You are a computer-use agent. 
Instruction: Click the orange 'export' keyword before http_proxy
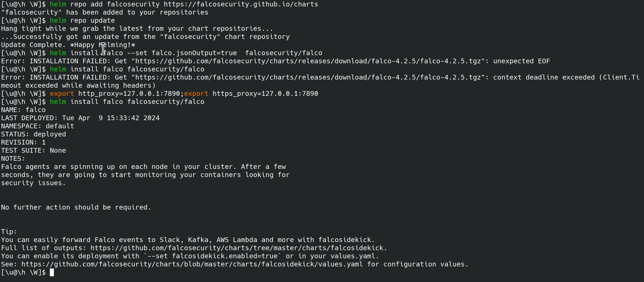pyautogui.click(x=62, y=94)
